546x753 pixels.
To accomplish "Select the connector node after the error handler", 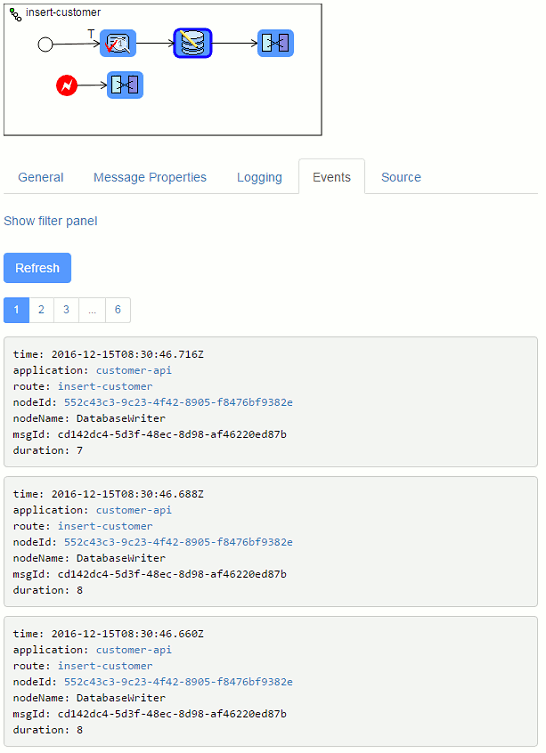I will click(125, 85).
